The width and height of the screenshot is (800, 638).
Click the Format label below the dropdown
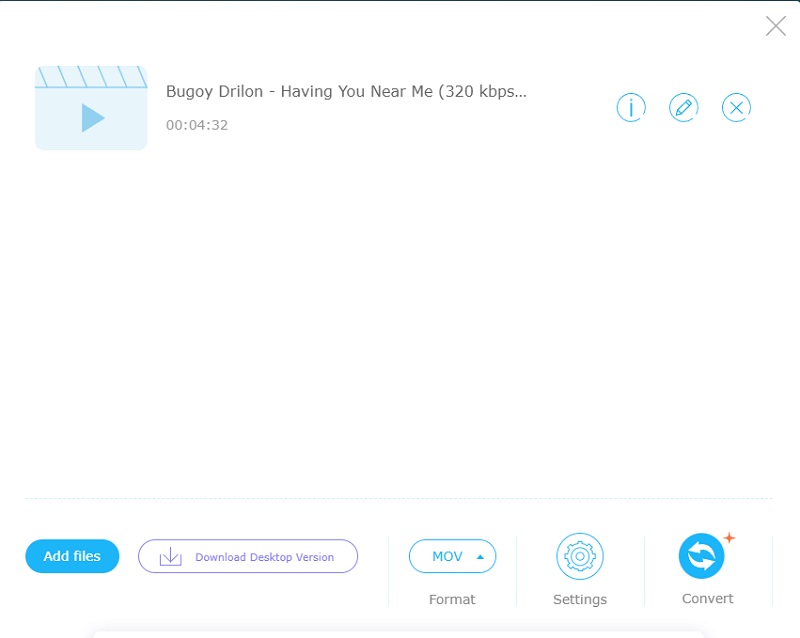452,599
